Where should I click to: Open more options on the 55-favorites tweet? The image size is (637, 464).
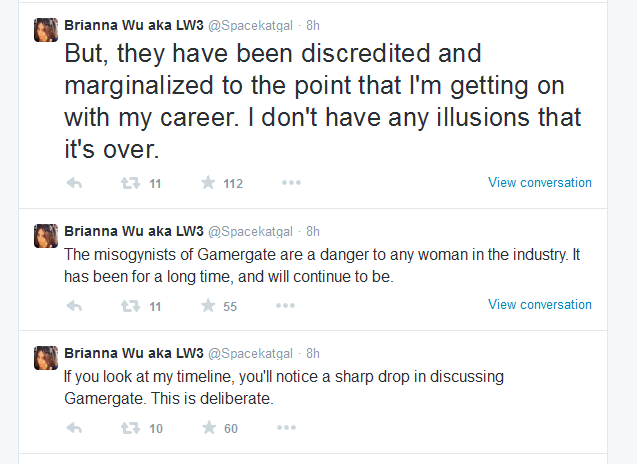285,306
